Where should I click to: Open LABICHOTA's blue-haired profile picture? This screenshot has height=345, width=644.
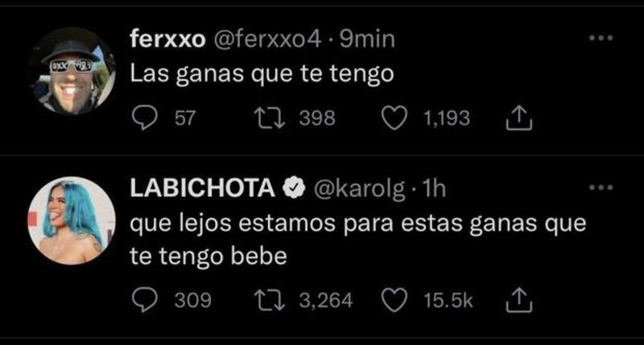tap(72, 220)
